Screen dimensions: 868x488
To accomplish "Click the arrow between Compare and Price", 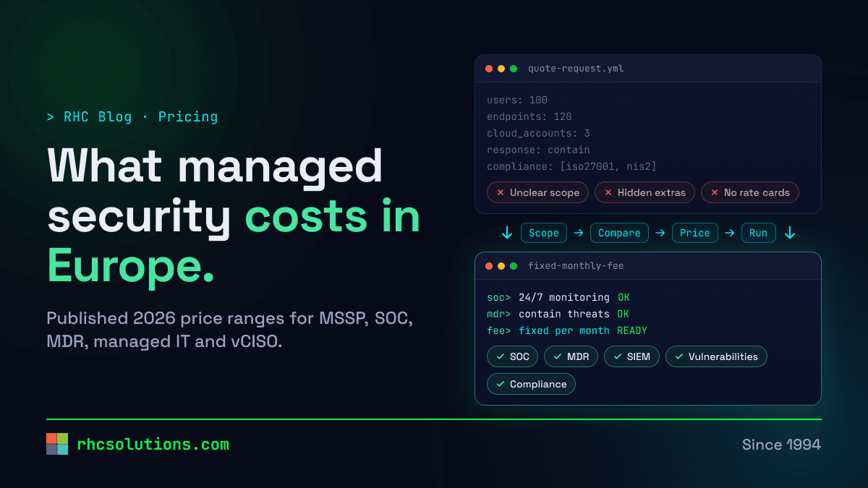I will coord(660,233).
